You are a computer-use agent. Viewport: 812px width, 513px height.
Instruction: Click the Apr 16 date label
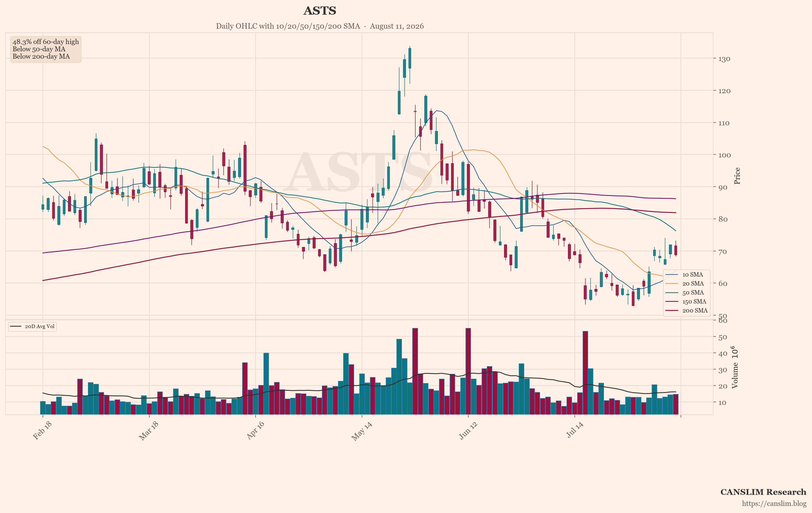coord(255,430)
